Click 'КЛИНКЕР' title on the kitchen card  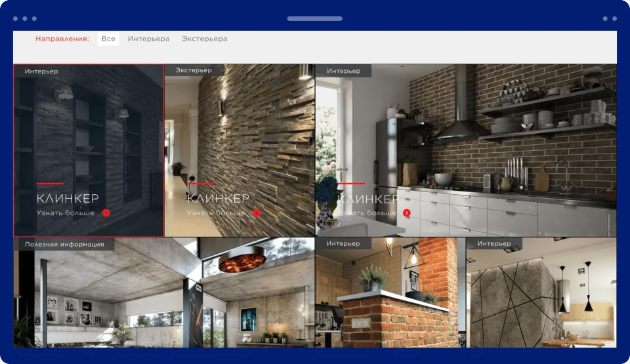click(x=369, y=199)
